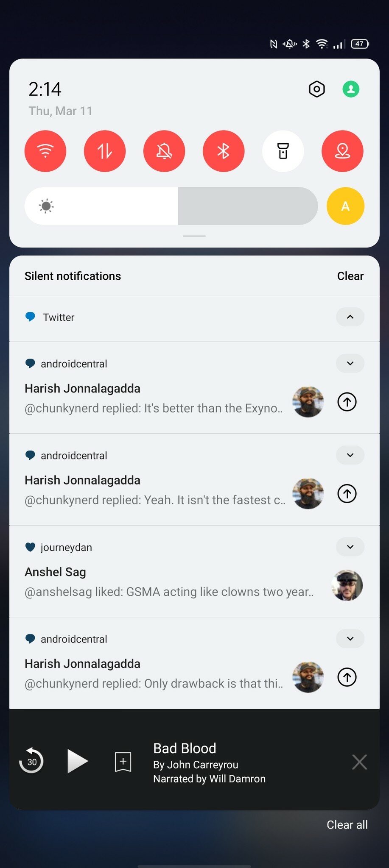Image resolution: width=389 pixels, height=868 pixels.
Task: Tap the green user profile icon
Action: (x=351, y=89)
